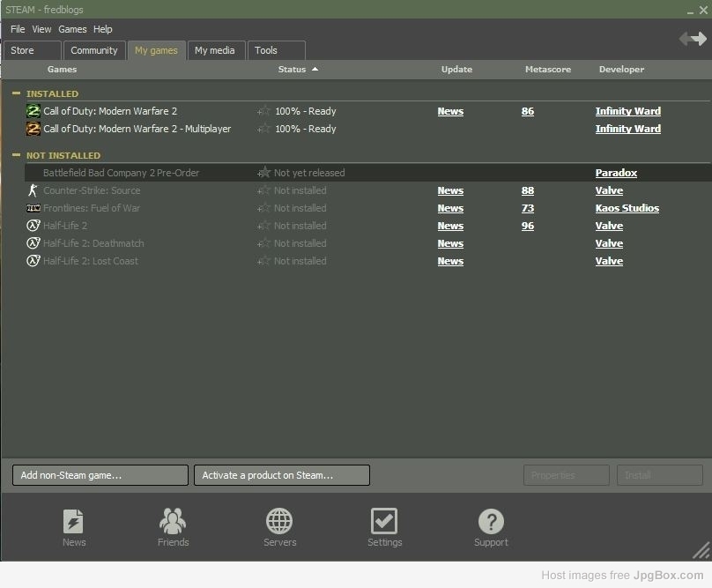The width and height of the screenshot is (712, 588).
Task: Select Call of Duty: Modern Warfare 2 title
Action: [110, 111]
